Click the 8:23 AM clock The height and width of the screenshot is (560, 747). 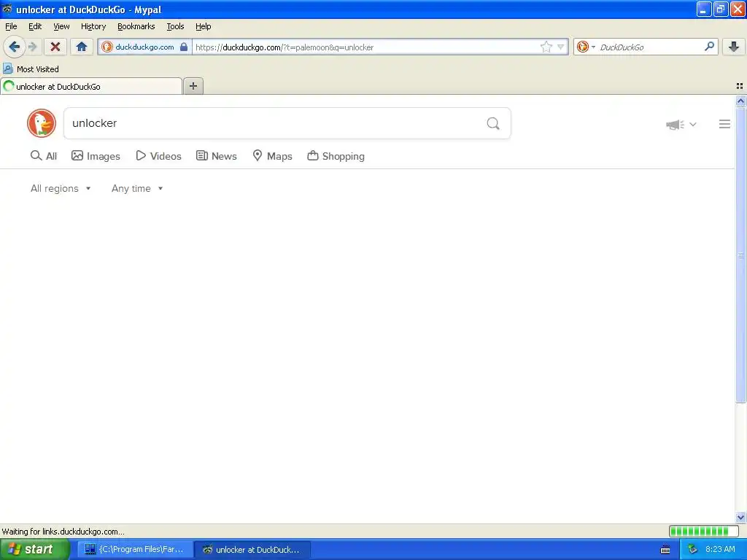(x=720, y=549)
